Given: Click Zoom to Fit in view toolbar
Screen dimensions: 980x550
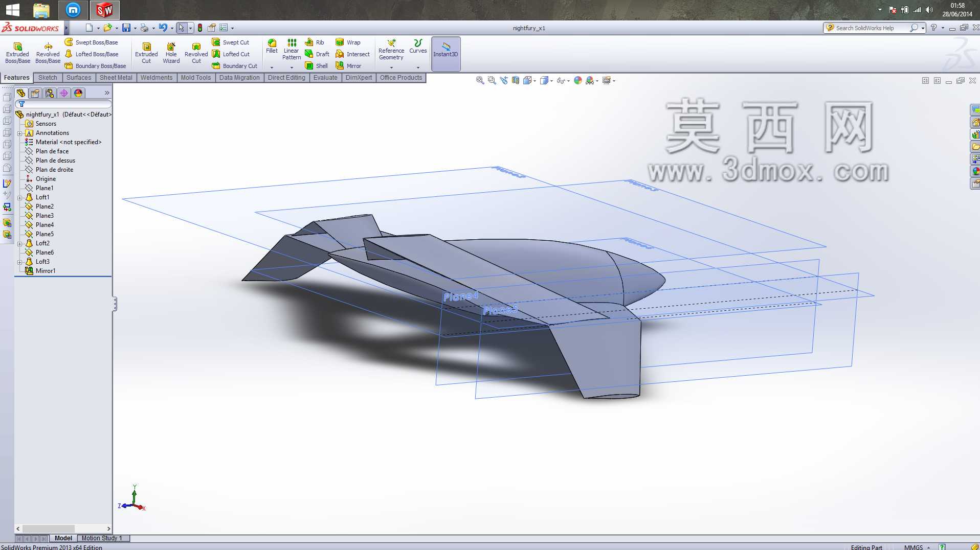Looking at the screenshot, I should click(480, 80).
